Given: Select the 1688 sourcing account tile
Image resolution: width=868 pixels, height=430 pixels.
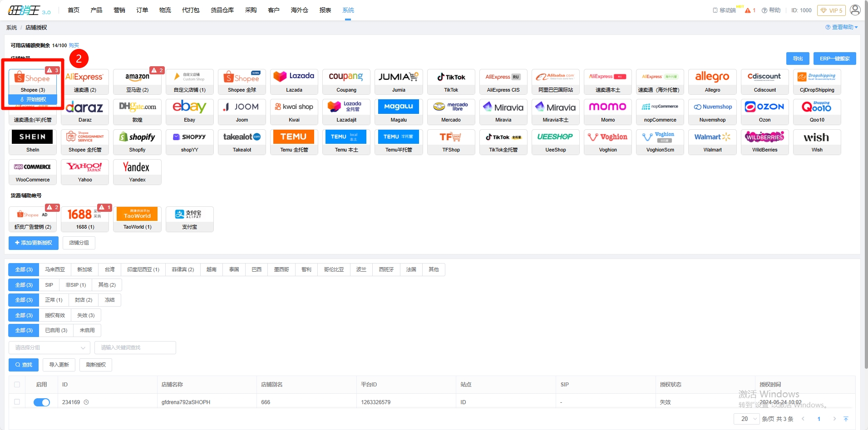Looking at the screenshot, I should [x=85, y=219].
